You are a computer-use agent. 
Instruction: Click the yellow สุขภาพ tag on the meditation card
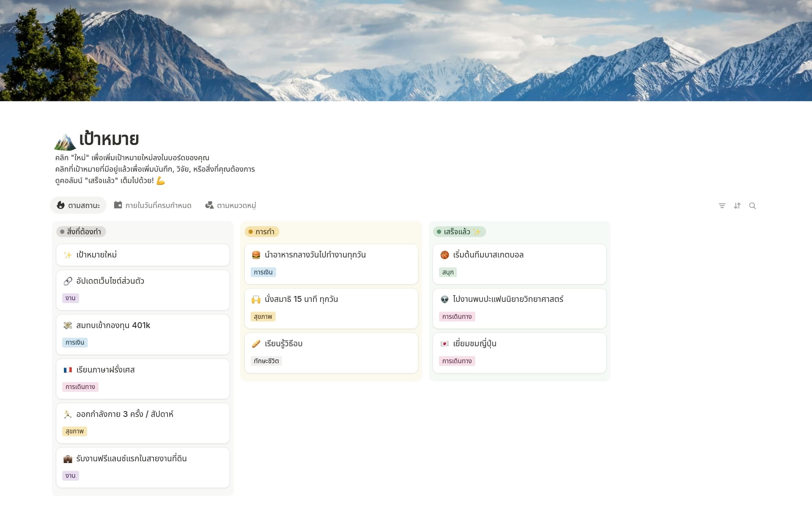coord(263,317)
